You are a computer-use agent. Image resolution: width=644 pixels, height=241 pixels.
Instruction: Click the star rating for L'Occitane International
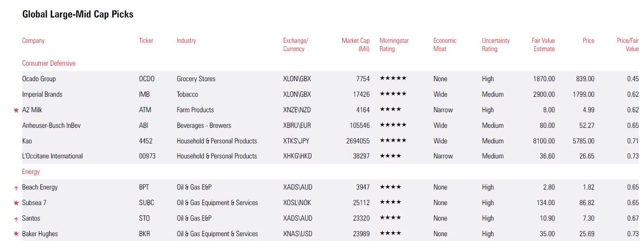click(x=390, y=156)
